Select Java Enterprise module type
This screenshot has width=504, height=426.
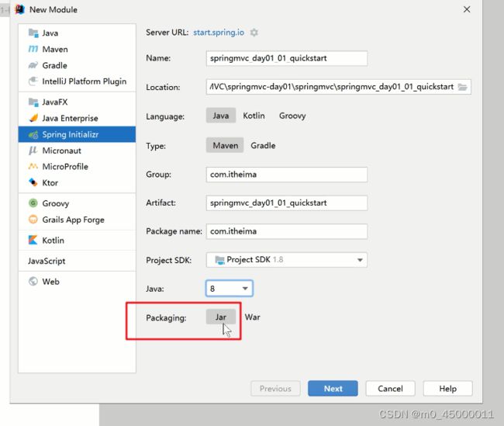coord(77,118)
